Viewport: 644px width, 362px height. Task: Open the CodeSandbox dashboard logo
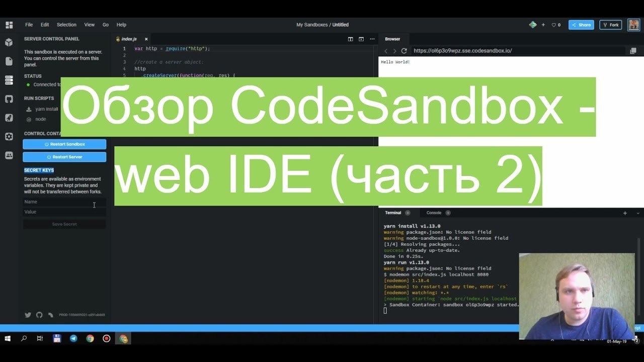click(x=9, y=25)
